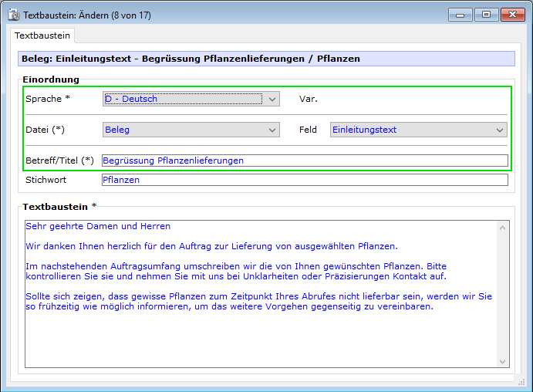The image size is (533, 392).
Task: Click the 'Sprache *' field label
Action: click(x=47, y=99)
